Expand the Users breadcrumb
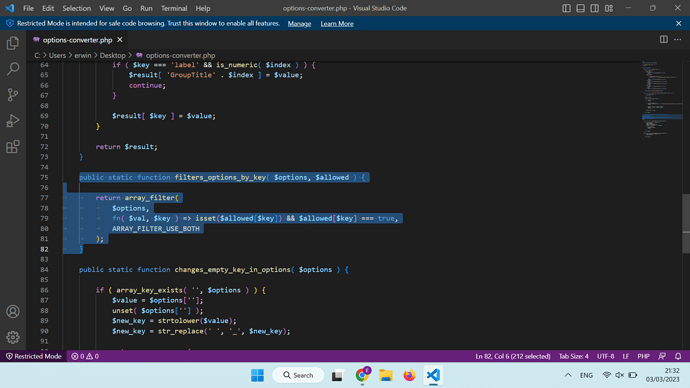Screen dimensions: 690x388 (57, 55)
